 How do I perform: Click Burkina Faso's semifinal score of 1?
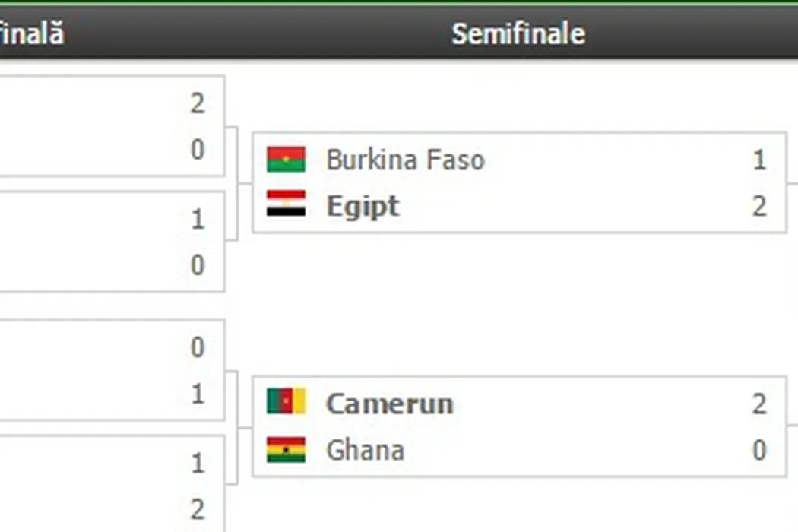click(x=758, y=160)
